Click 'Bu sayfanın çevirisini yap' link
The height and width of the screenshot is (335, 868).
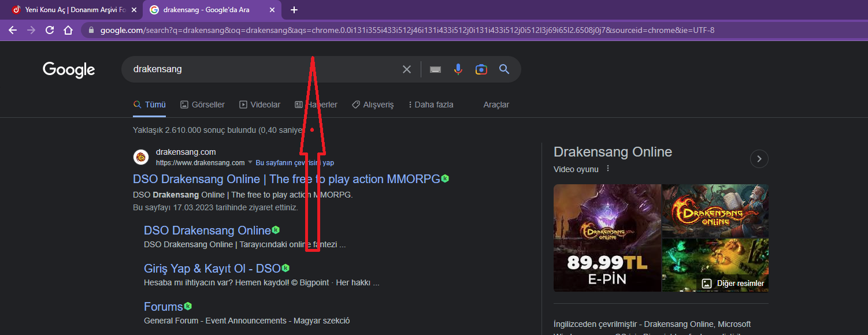pyautogui.click(x=295, y=163)
